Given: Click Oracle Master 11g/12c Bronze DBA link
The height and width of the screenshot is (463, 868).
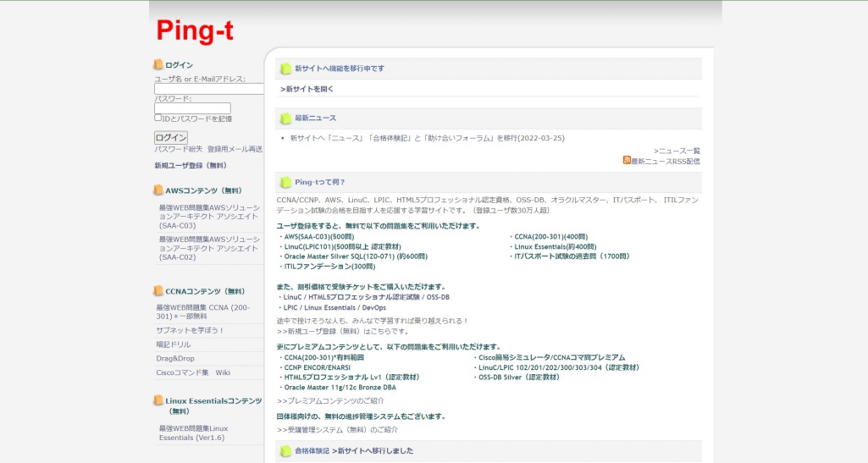Looking at the screenshot, I should pyautogui.click(x=340, y=388).
